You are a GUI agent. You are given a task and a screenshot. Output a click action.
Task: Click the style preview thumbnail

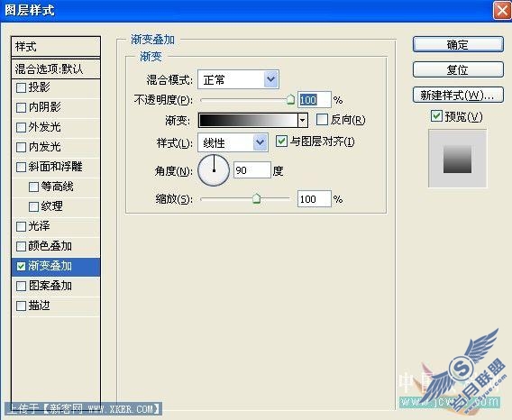point(457,159)
